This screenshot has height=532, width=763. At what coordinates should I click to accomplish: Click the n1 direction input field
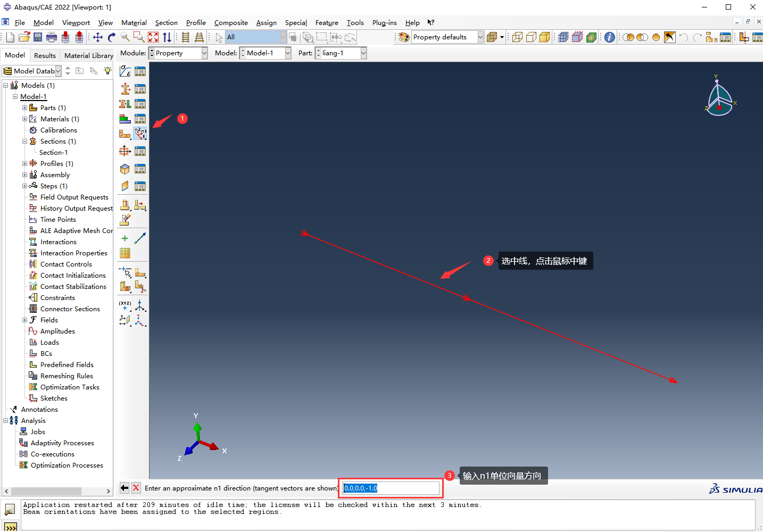[x=391, y=488]
